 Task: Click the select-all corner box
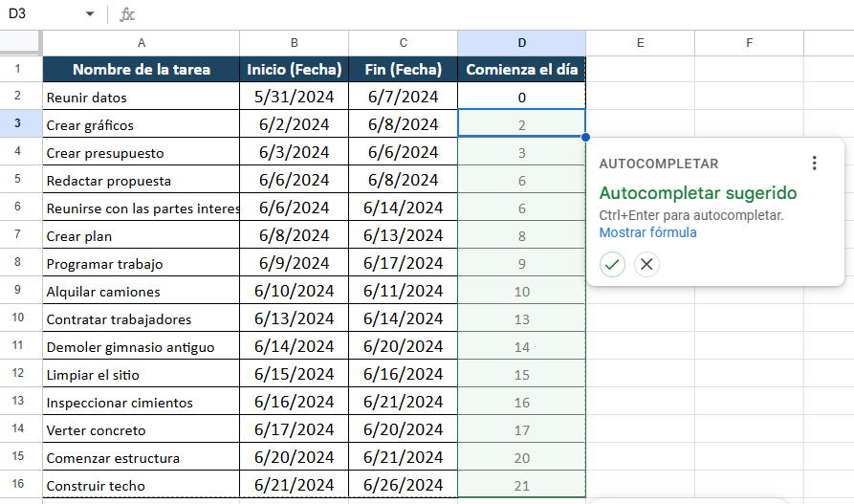(x=21, y=43)
